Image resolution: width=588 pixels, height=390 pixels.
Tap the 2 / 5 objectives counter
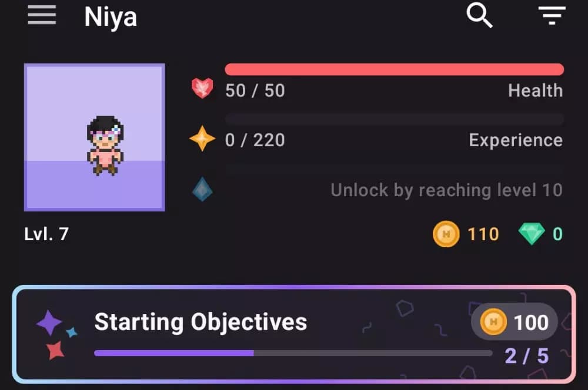click(x=526, y=355)
